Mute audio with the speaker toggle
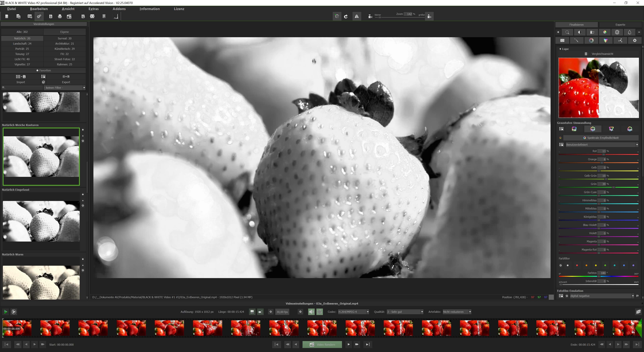Screen dimensions: 644x352 pos(311,312)
